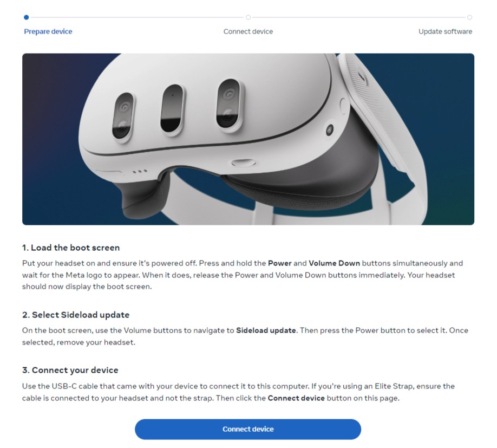This screenshot has height=448, width=497.
Task: Open the Prepare device step label
Action: point(48,31)
